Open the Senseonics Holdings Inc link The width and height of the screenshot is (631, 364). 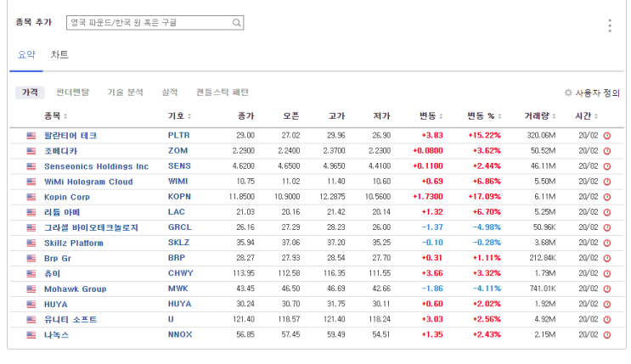click(96, 166)
